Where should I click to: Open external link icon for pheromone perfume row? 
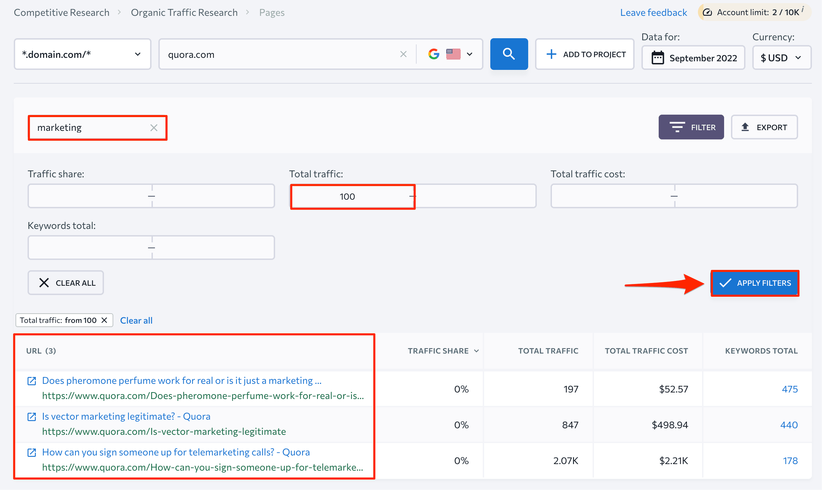(32, 381)
